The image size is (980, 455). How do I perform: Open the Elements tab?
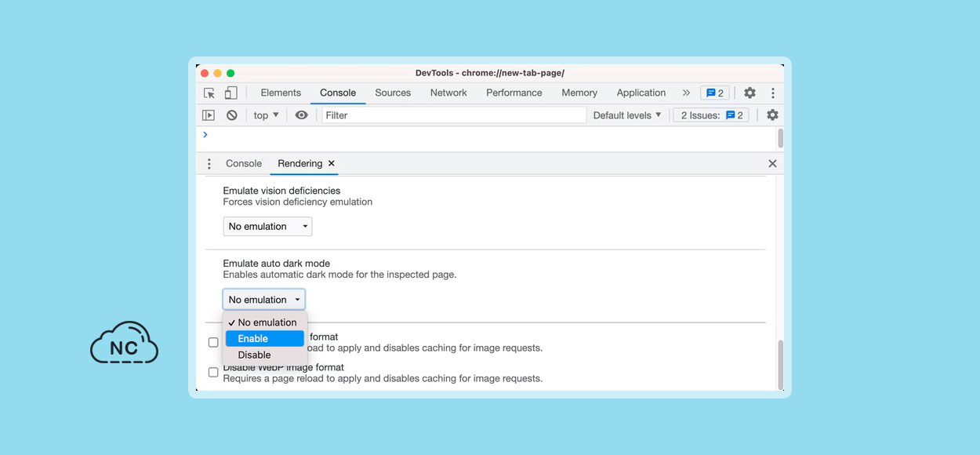coord(281,93)
